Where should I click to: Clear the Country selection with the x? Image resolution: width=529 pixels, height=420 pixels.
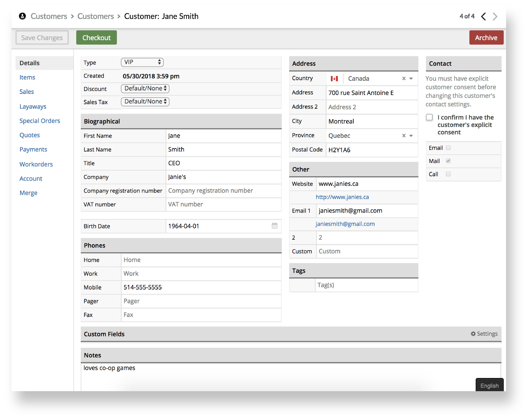pos(404,79)
